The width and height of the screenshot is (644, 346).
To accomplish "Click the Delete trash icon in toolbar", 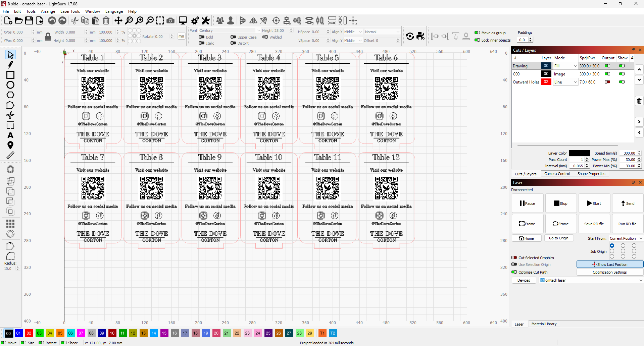I will tap(106, 21).
